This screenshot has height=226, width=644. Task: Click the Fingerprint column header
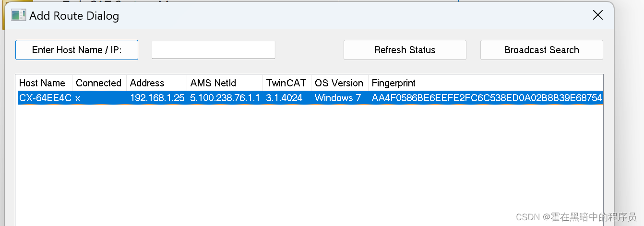(x=394, y=83)
